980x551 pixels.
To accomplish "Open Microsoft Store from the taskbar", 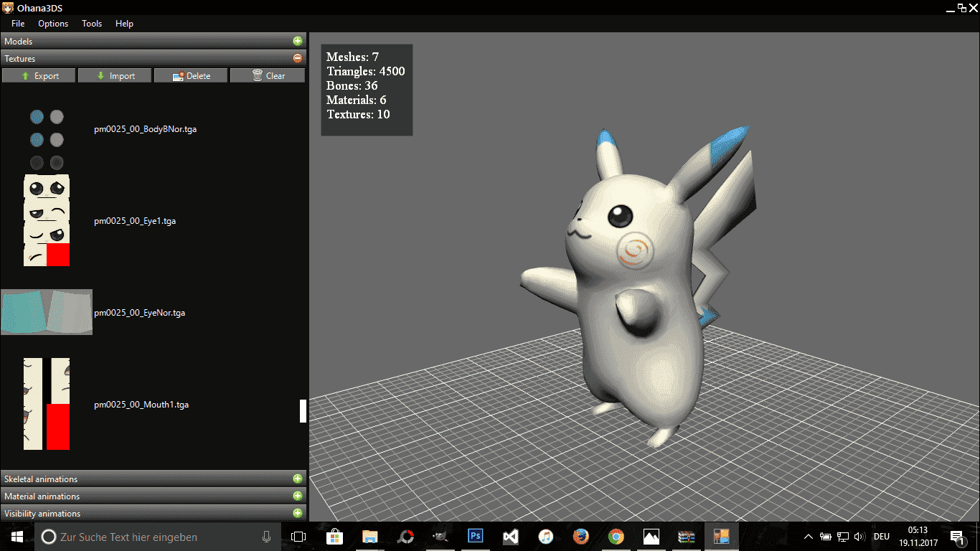I will [x=334, y=537].
